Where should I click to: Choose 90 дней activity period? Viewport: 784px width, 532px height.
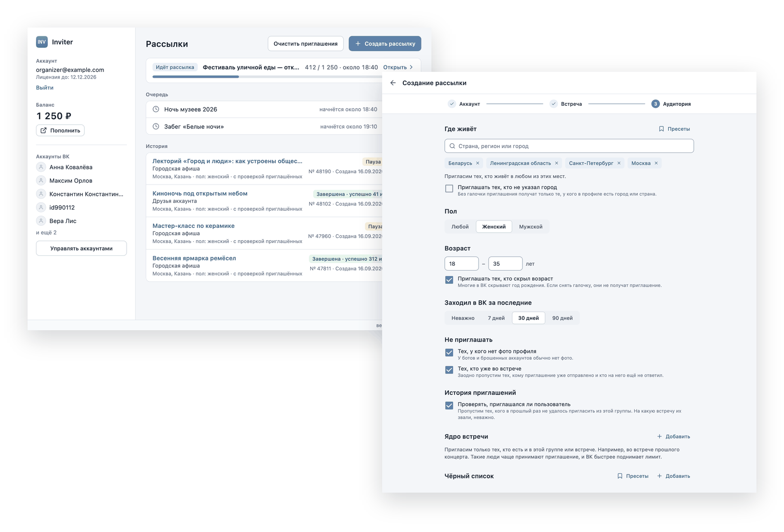[562, 318]
